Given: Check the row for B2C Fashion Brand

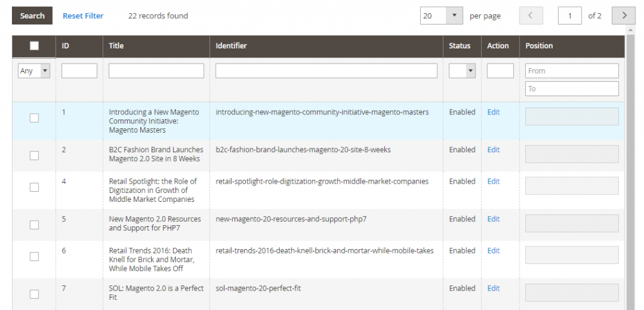Looking at the screenshot, I should coord(35,155).
